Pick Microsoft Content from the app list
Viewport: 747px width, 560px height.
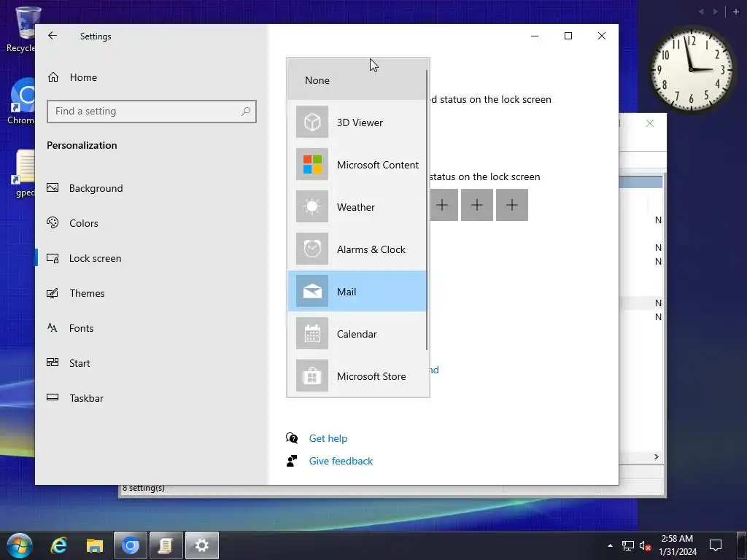coord(357,164)
